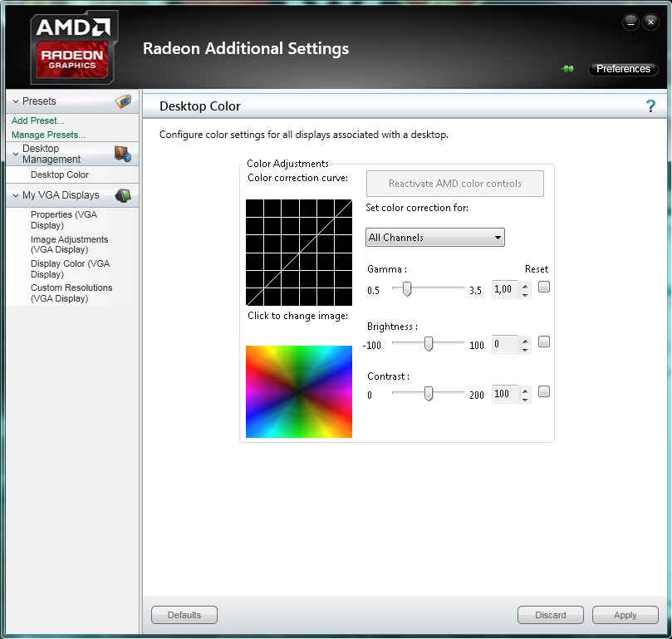Viewport: 672px width, 639px height.
Task: Open Display Color (VGA Display) page
Action: pos(70,268)
